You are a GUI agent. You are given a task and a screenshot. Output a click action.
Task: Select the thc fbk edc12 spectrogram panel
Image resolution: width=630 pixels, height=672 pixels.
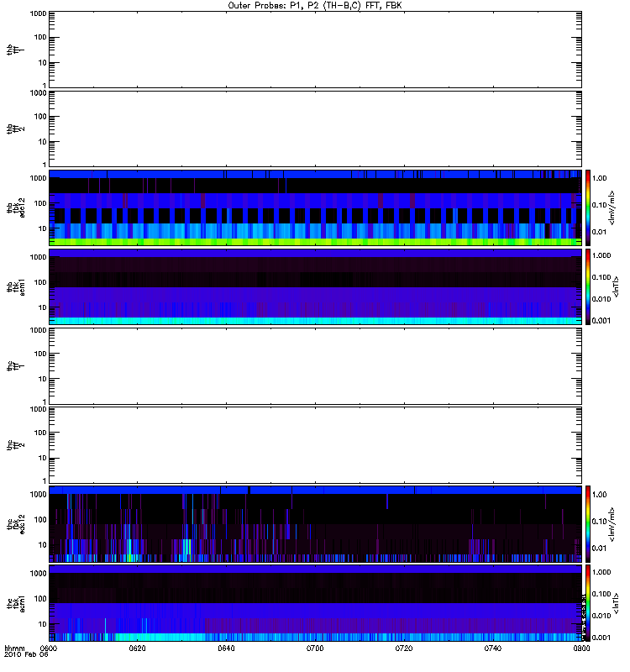coord(316,524)
